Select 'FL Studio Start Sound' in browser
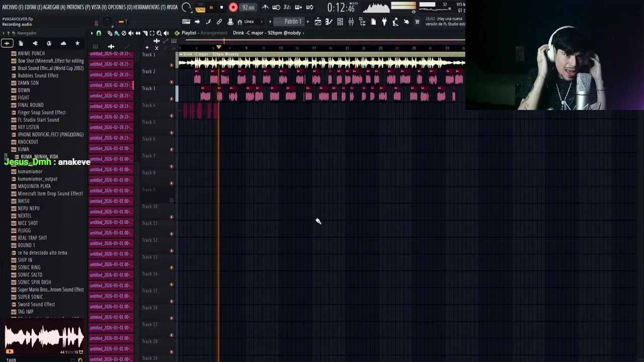This screenshot has height=362, width=644. point(38,120)
